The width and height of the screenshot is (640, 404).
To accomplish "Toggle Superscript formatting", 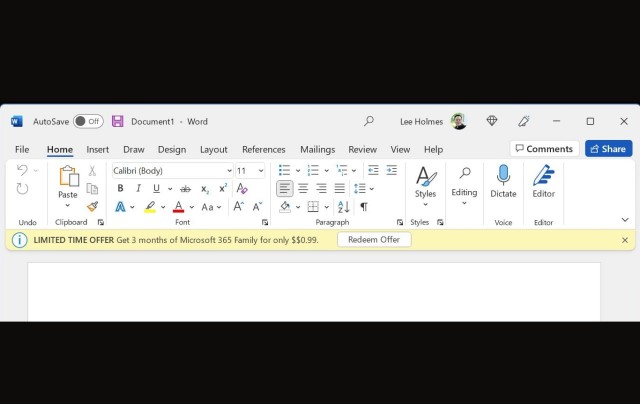I will tap(223, 188).
